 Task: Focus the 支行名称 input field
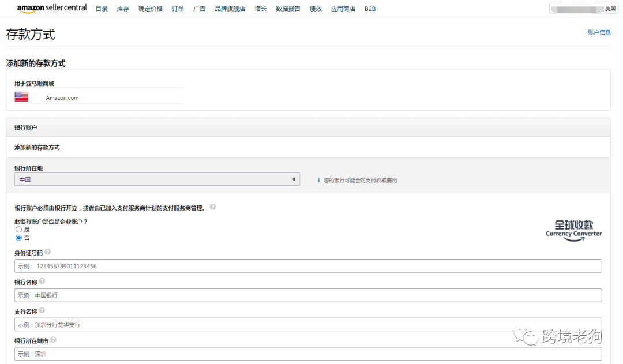point(308,325)
